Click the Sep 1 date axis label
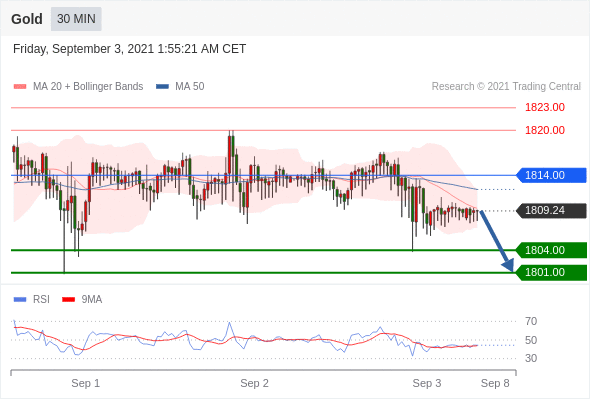Viewport: 590px width, 400px height. coord(86,383)
